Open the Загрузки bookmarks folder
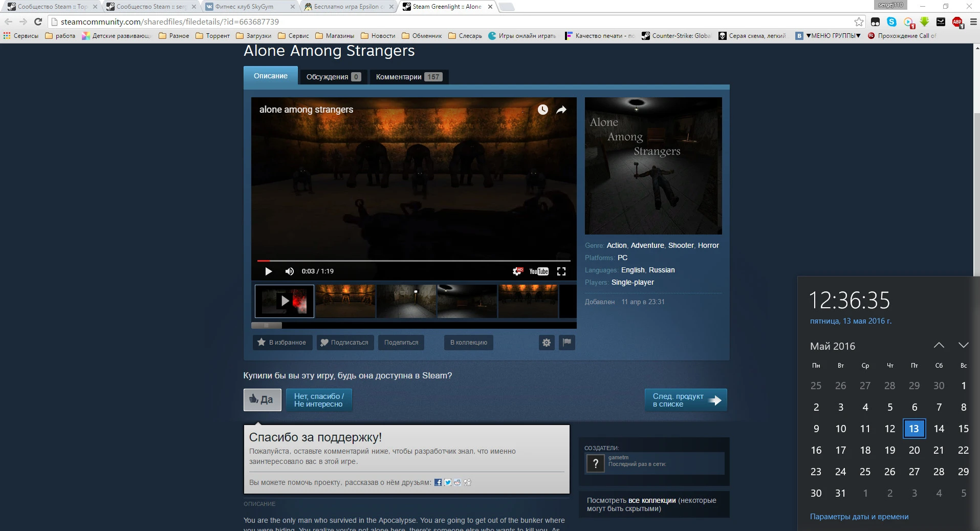980x531 pixels. [x=253, y=36]
